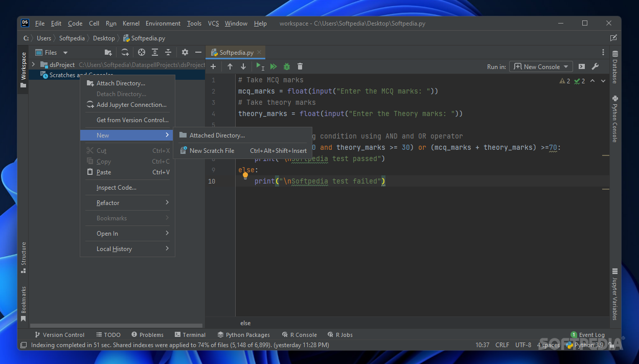The width and height of the screenshot is (639, 364).
Task: Open Files panel settings gear
Action: click(185, 52)
